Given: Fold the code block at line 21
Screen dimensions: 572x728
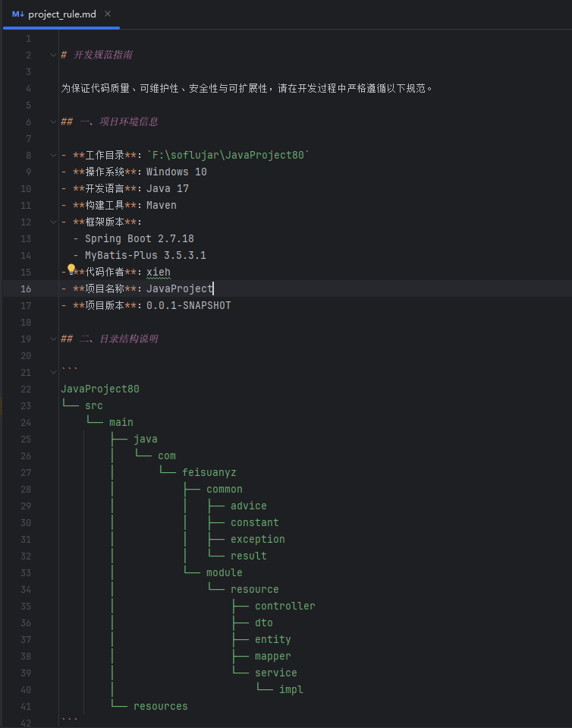Looking at the screenshot, I should click(52, 372).
